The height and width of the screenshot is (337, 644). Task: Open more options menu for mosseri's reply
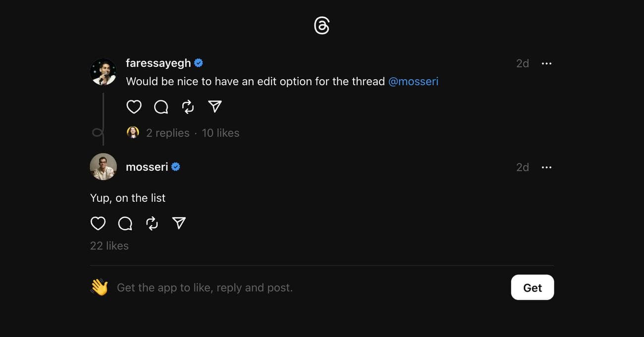(x=546, y=168)
